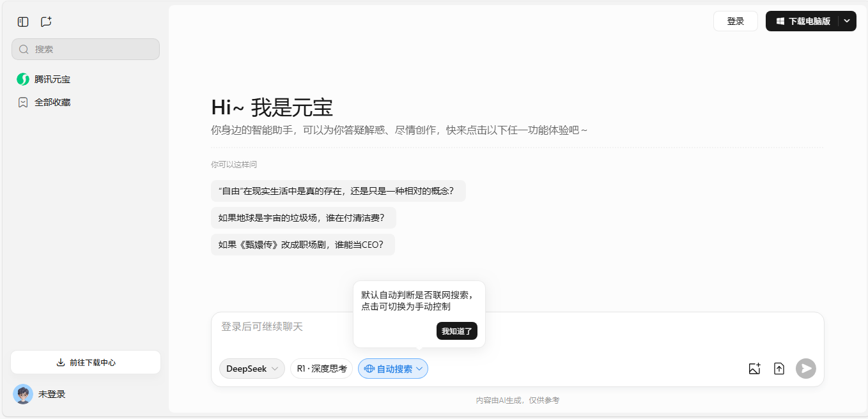Click the search magnifier icon
This screenshot has height=419, width=868.
point(24,49)
